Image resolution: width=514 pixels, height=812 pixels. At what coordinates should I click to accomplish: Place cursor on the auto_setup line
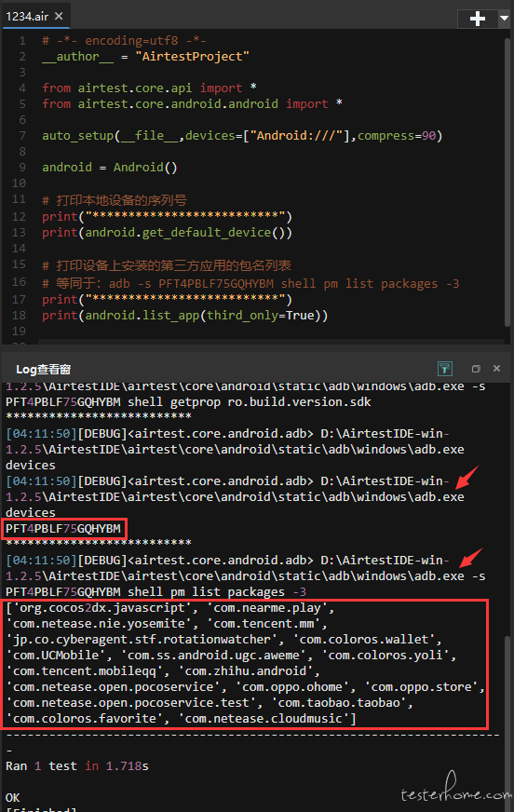[242, 136]
